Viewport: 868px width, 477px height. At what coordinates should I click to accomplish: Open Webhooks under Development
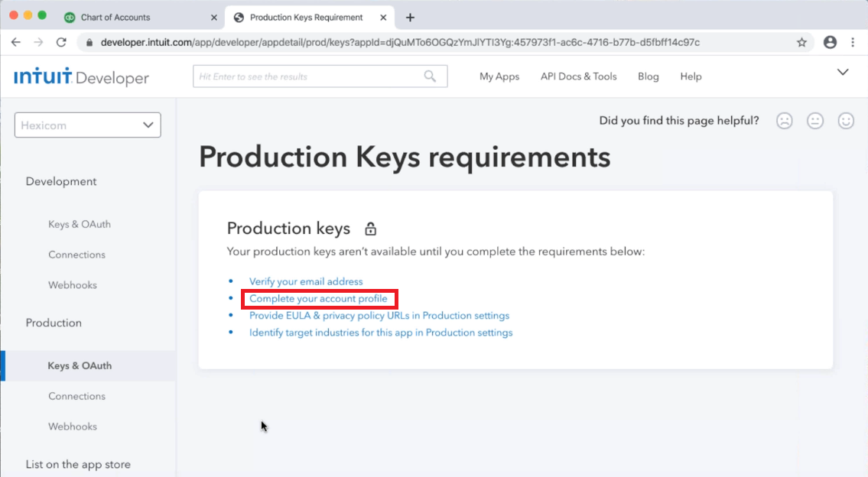point(73,285)
